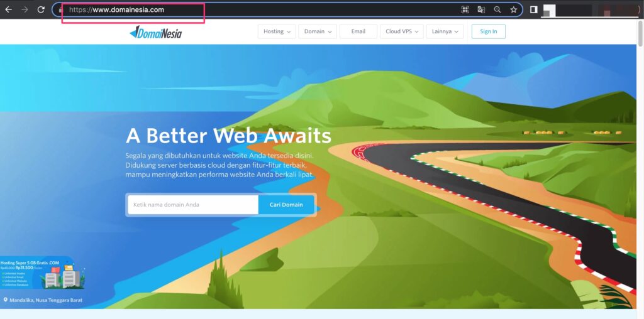
Task: Open the Hosting Super 5 GB promo banner
Action: pyautogui.click(x=42, y=274)
